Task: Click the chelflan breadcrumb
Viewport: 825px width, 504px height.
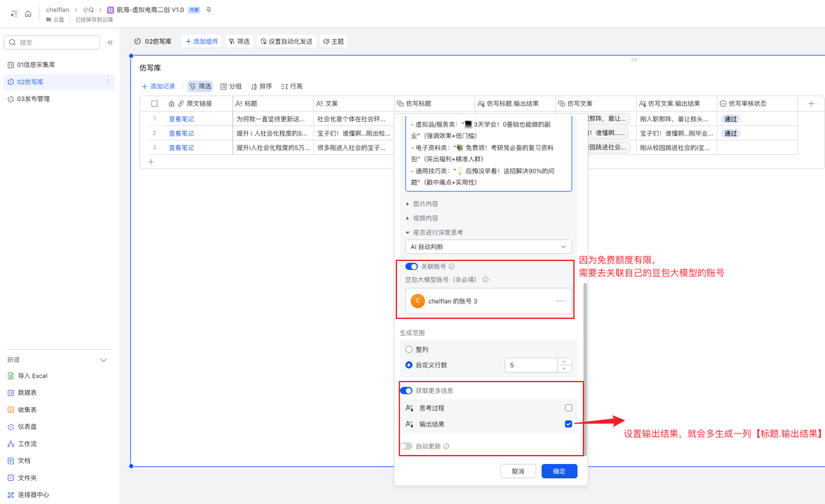Action: coord(57,10)
